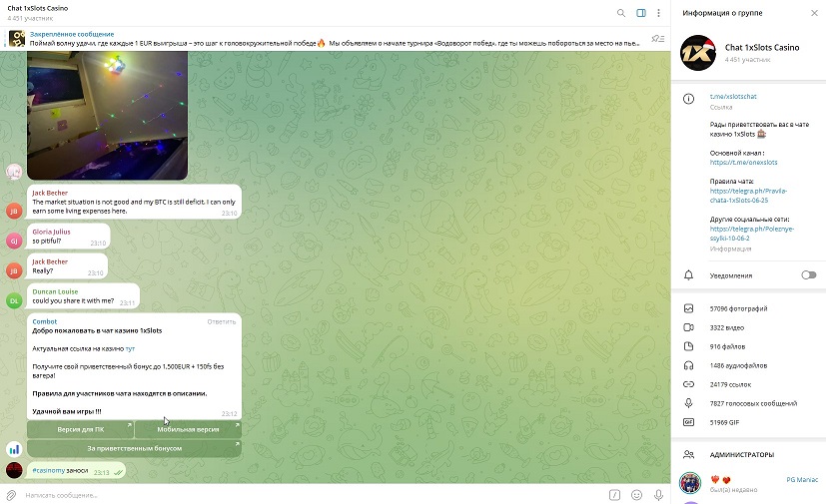This screenshot has height=504, width=826.
Task: Open the pinned messages list icon
Action: [x=658, y=39]
